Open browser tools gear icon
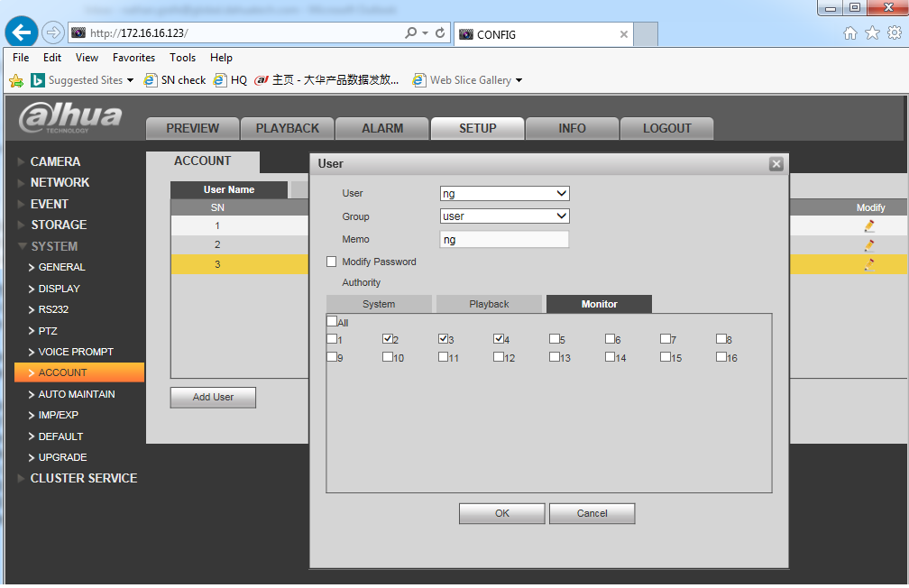This screenshot has width=909, height=588. [x=894, y=33]
